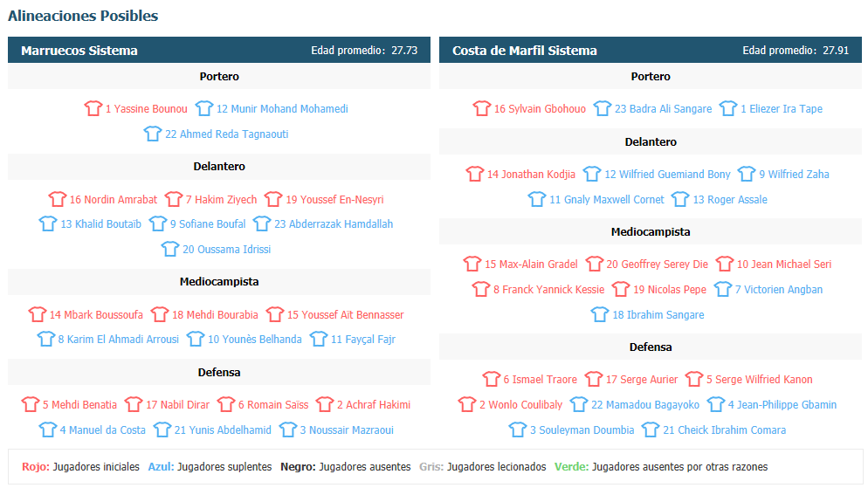The image size is (868, 488).
Task: Open player 22 Mamadou Bagayoko
Action: 645,405
